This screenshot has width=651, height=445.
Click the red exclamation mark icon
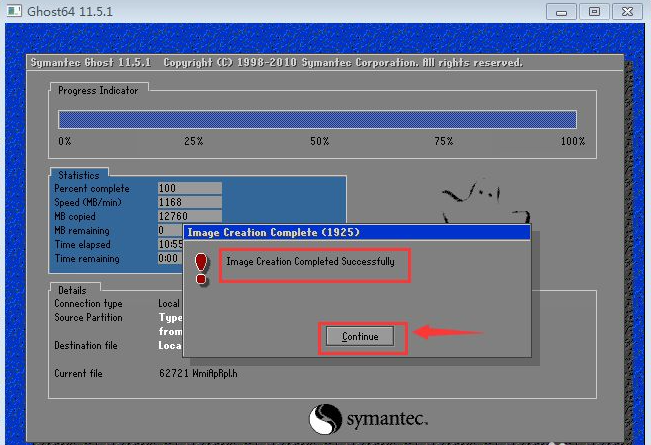[201, 268]
